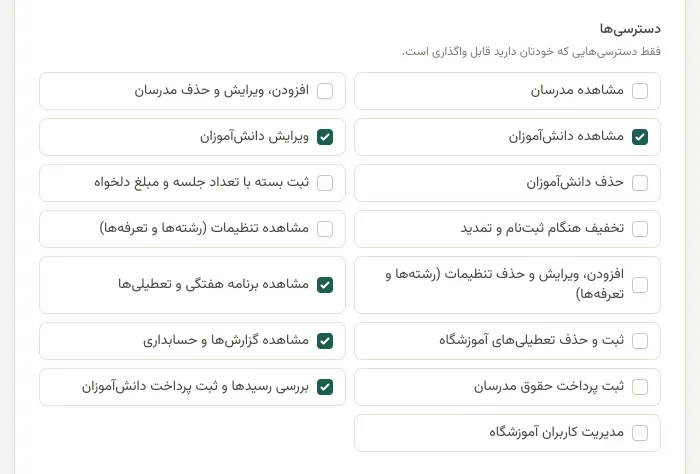Click the مدیریت کاربران آموزشگاه label text
This screenshot has height=474, width=700.
coord(556,432)
